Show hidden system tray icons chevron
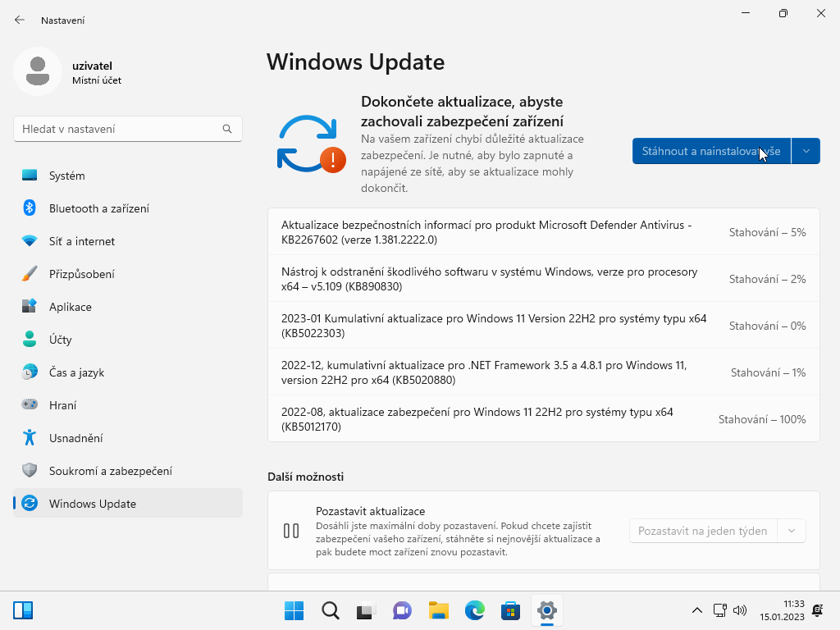840x630 pixels. point(697,610)
